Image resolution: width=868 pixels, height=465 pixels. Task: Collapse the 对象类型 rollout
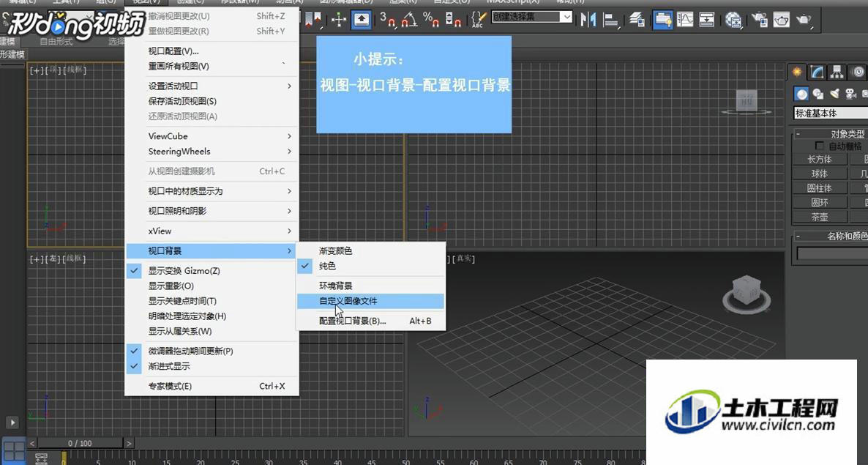pyautogui.click(x=831, y=134)
